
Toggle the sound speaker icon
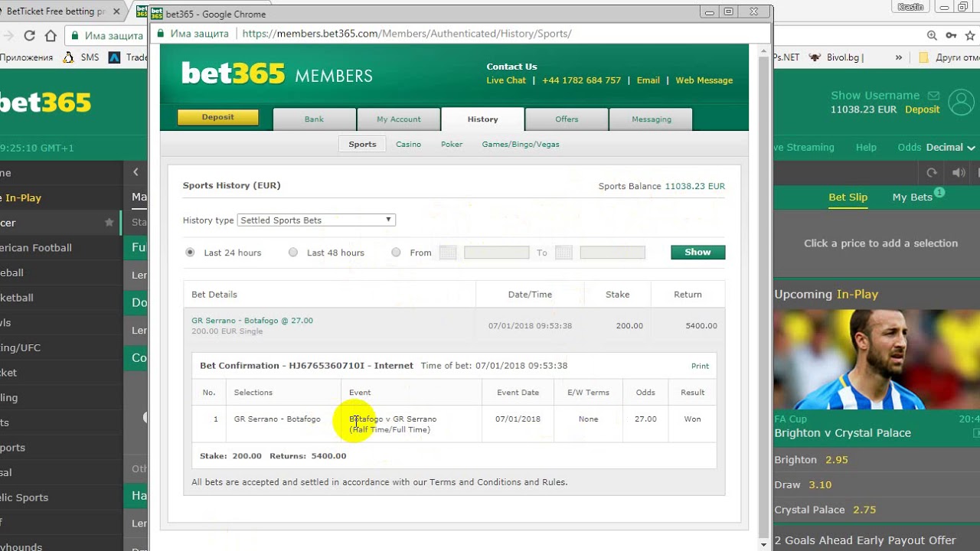[958, 173]
